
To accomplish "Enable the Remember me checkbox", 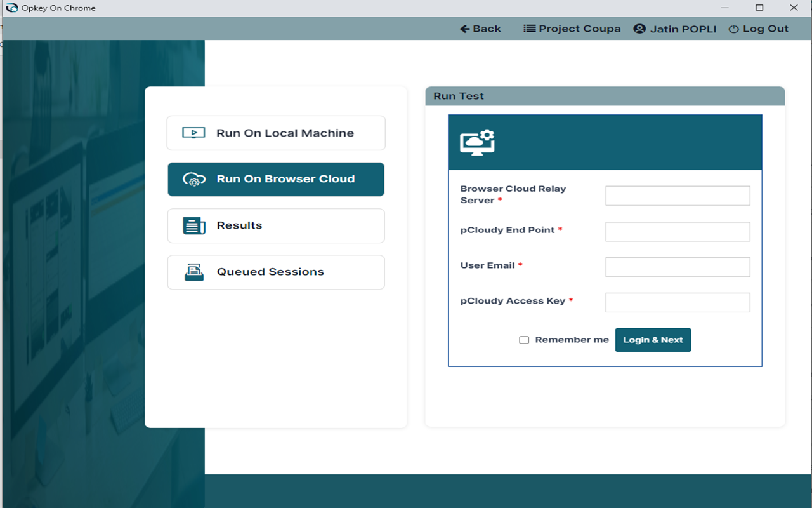I will click(524, 340).
